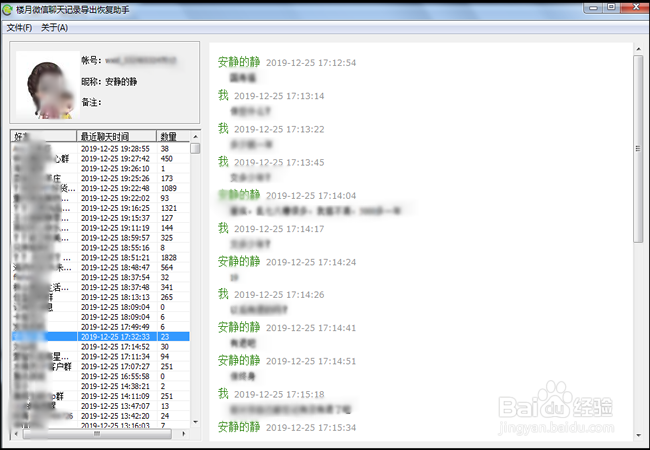Screen dimensions: 650x450
Task: Click left arrow of horizontal scrollbar
Action: (x=16, y=434)
